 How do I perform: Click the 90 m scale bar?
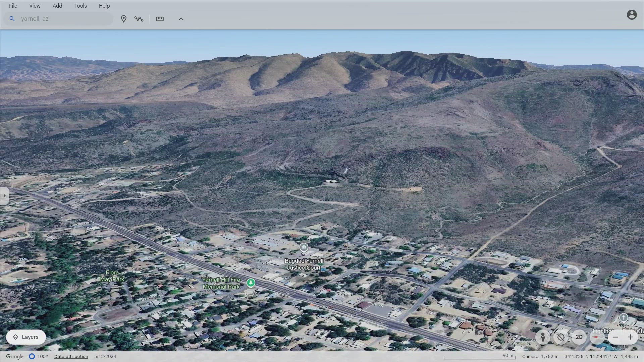click(480, 357)
